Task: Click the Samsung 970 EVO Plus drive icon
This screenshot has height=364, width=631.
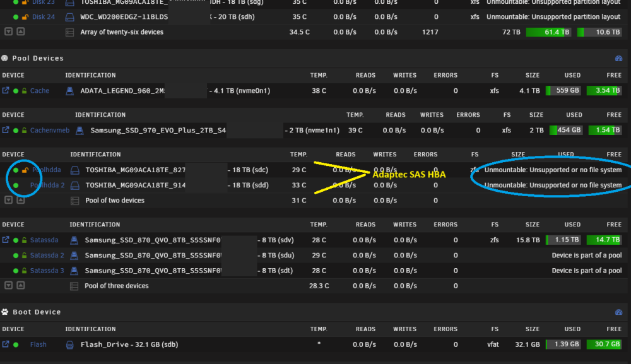Action: click(x=80, y=131)
